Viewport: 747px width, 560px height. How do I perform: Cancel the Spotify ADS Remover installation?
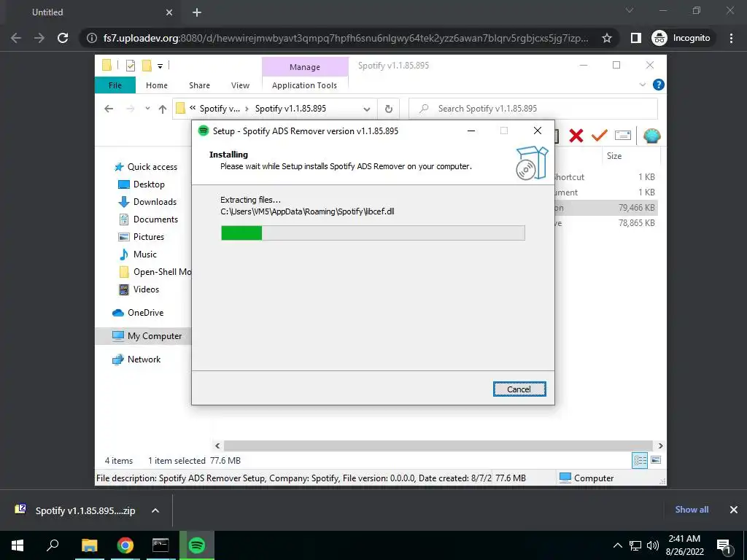tap(519, 389)
